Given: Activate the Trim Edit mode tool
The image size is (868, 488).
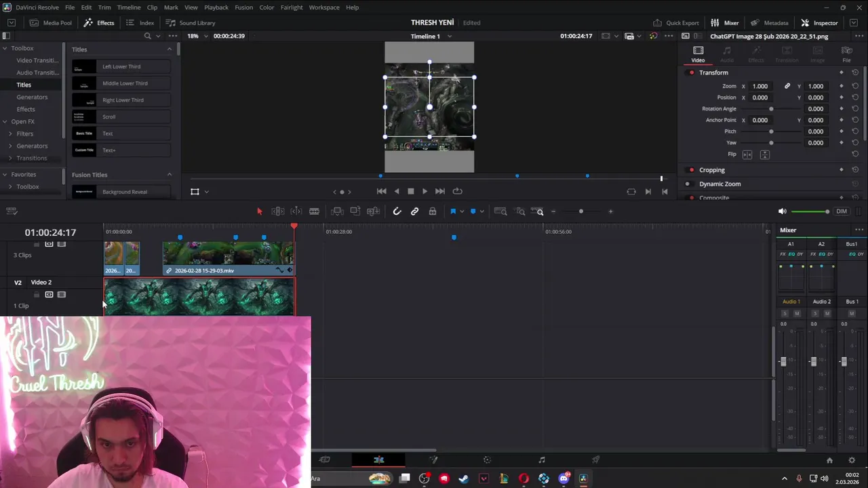Looking at the screenshot, I should click(x=278, y=211).
